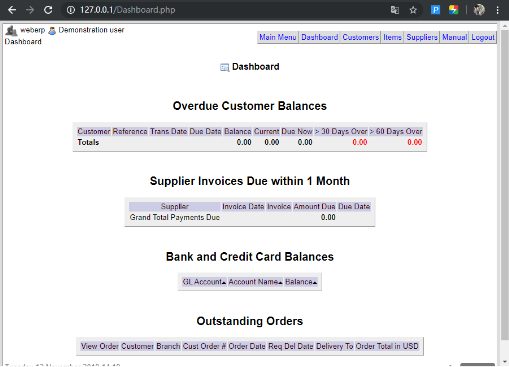Sort bank table by Balance column
Screen dimensions: 509x367
coord(301,282)
